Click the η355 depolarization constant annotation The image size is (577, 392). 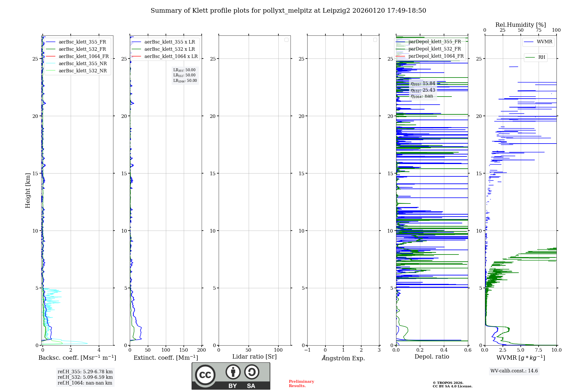coord(423,84)
